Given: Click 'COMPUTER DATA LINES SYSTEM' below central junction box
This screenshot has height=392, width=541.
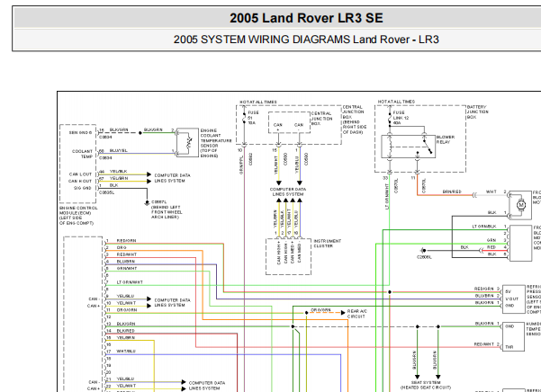Looking at the screenshot, I should click(x=288, y=192).
